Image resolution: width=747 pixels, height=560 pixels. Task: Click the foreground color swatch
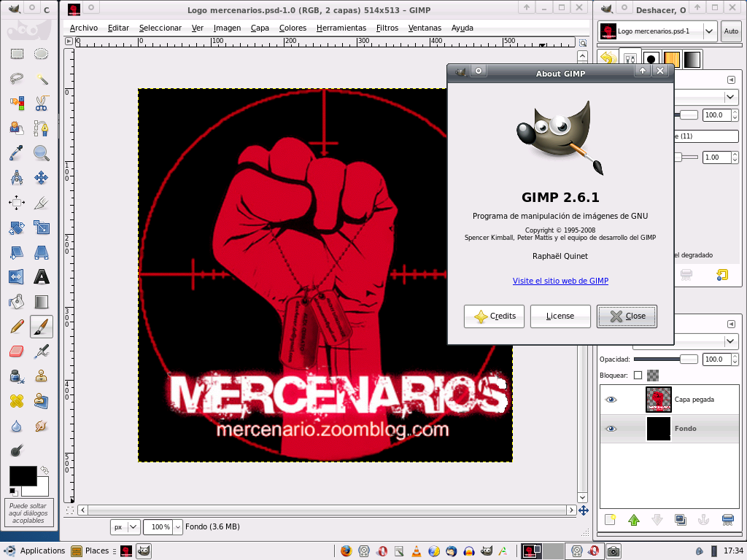[23, 475]
